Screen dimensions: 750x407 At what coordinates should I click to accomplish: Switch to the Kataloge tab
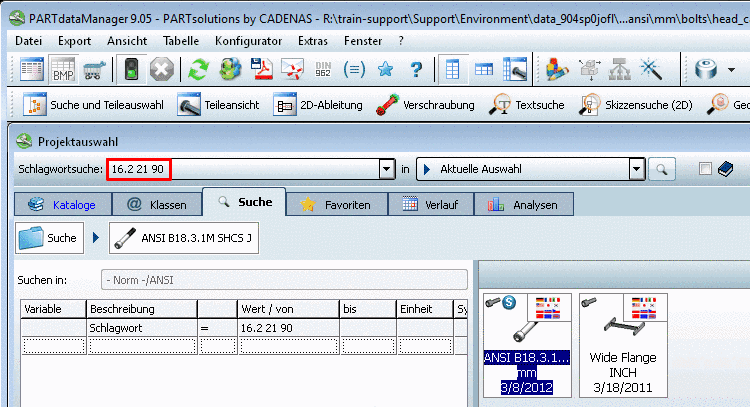pyautogui.click(x=63, y=205)
